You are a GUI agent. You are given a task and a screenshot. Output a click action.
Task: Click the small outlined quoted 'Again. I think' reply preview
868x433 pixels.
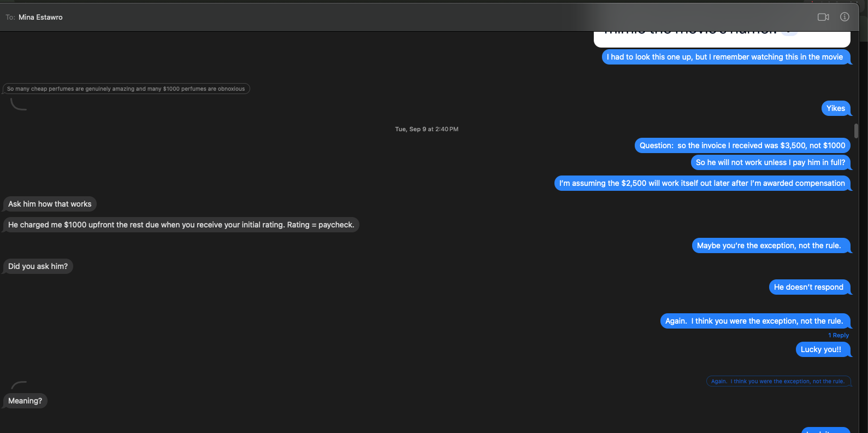[x=778, y=381]
